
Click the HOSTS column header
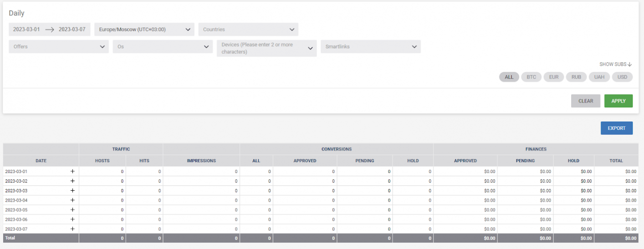click(102, 161)
